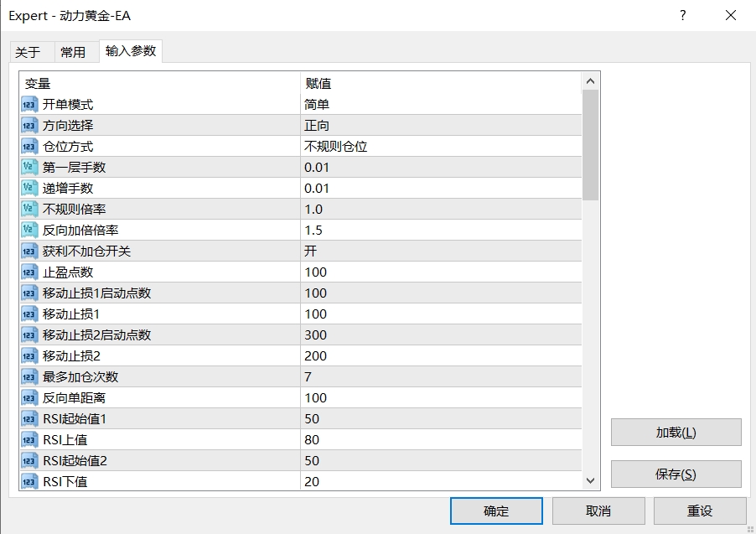The image size is (756, 534).
Task: Switch to the 关于 tab
Action: click(x=28, y=52)
